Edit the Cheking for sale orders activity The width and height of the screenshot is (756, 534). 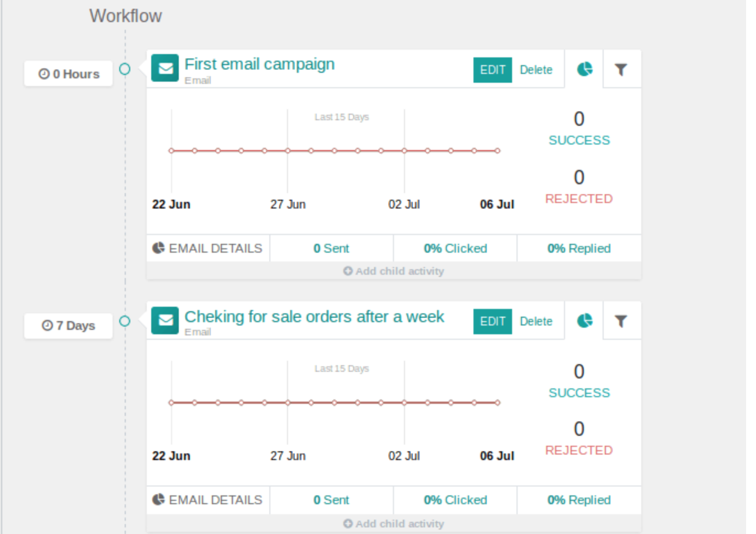point(492,322)
